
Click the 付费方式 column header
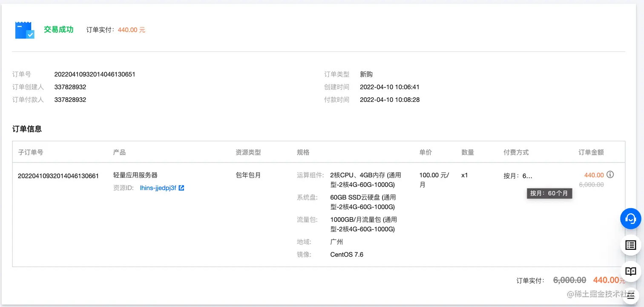tap(516, 152)
